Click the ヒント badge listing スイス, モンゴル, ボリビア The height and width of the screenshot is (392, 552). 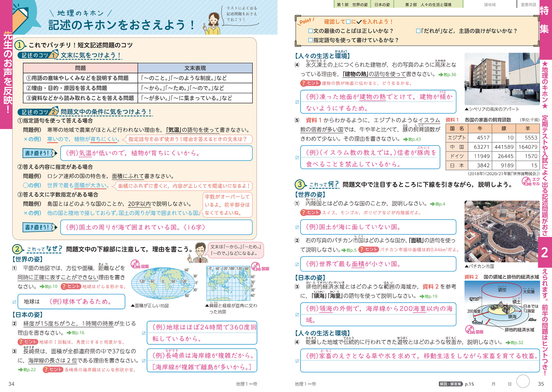[x=310, y=212]
